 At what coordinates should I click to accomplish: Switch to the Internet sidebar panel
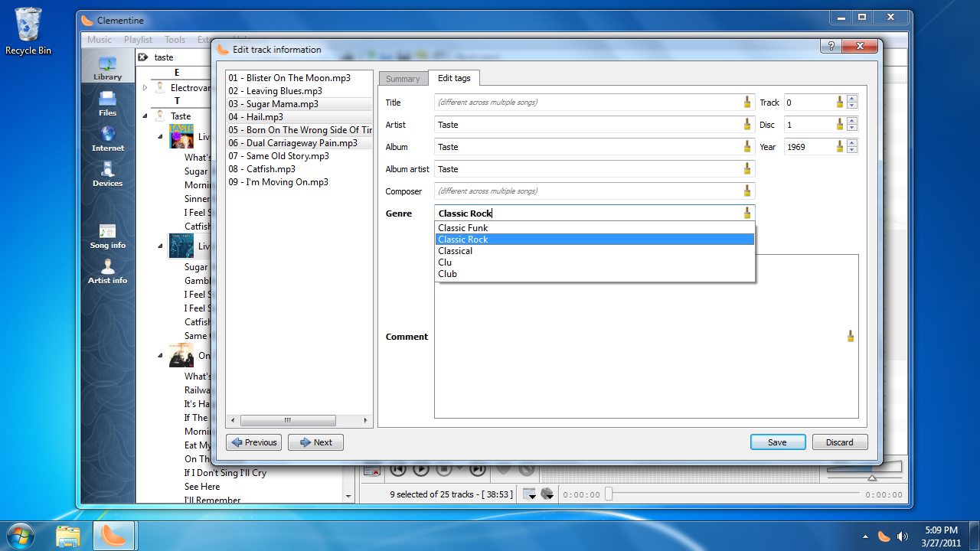click(x=107, y=139)
